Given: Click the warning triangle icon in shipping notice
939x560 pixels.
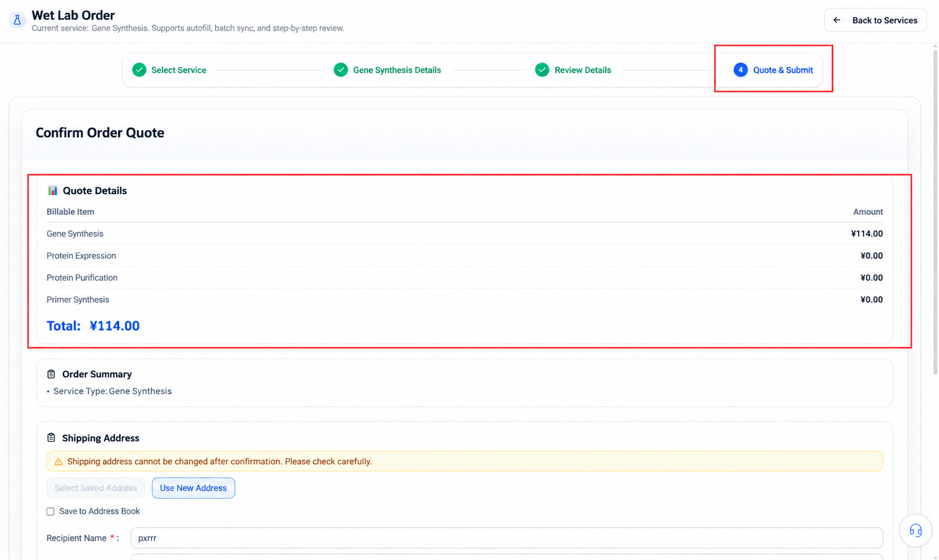Looking at the screenshot, I should click(x=58, y=462).
